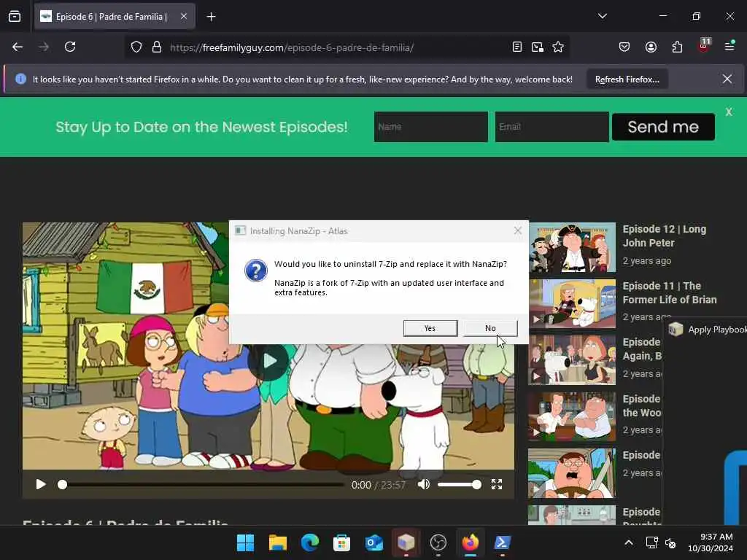Screen dimensions: 747x560
Task: Switch to OBS Studio in taskbar
Action: [x=438, y=542]
